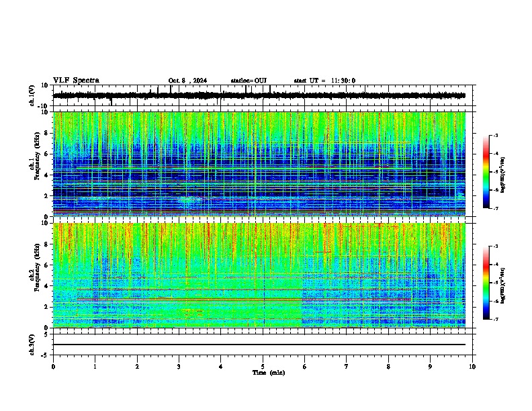Click the "Time (min)" axis label

tap(269, 373)
